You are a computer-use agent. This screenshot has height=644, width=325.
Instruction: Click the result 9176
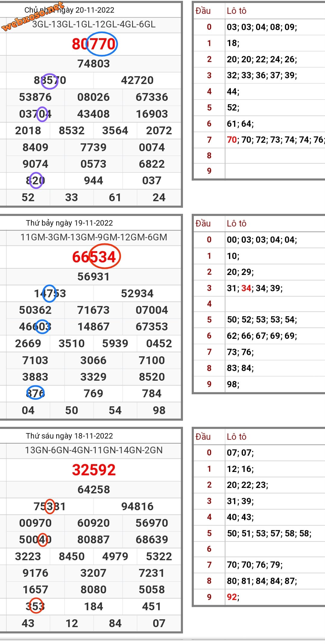pyautogui.click(x=36, y=573)
